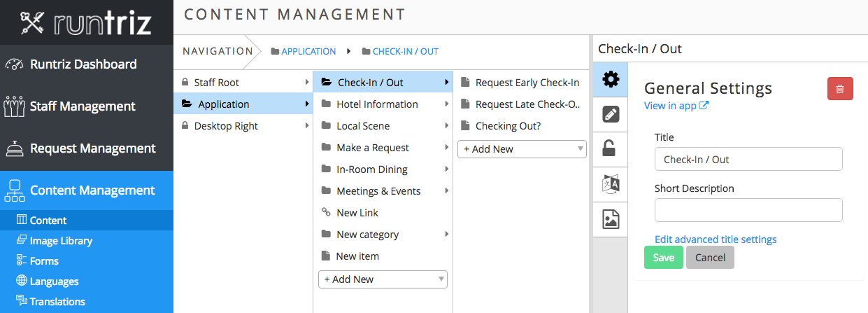Click the Cancel button
Viewport: 868px width, 313px height.
point(710,258)
